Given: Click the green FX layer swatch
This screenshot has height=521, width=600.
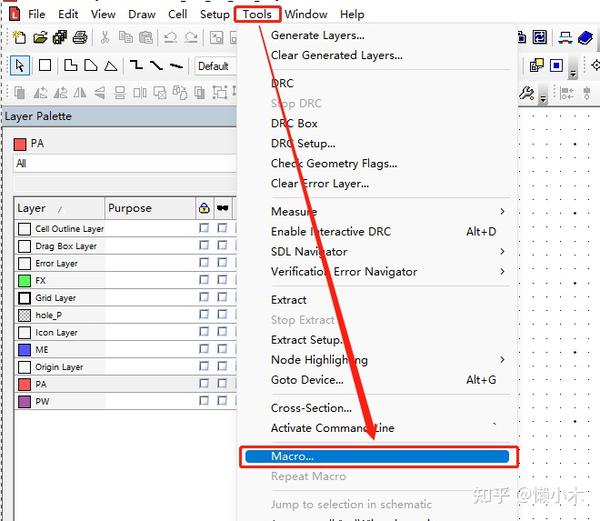Looking at the screenshot, I should pos(24,281).
